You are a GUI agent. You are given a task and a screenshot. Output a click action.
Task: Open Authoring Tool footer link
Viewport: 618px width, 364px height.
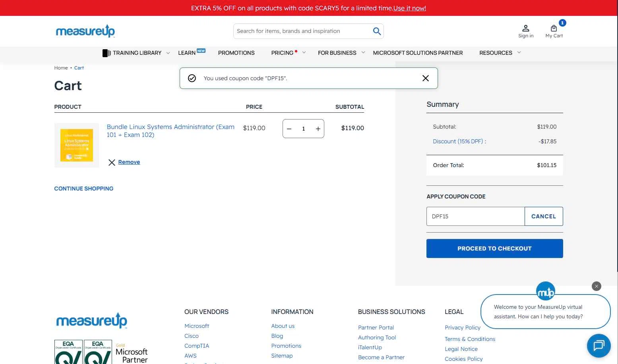tap(377, 337)
